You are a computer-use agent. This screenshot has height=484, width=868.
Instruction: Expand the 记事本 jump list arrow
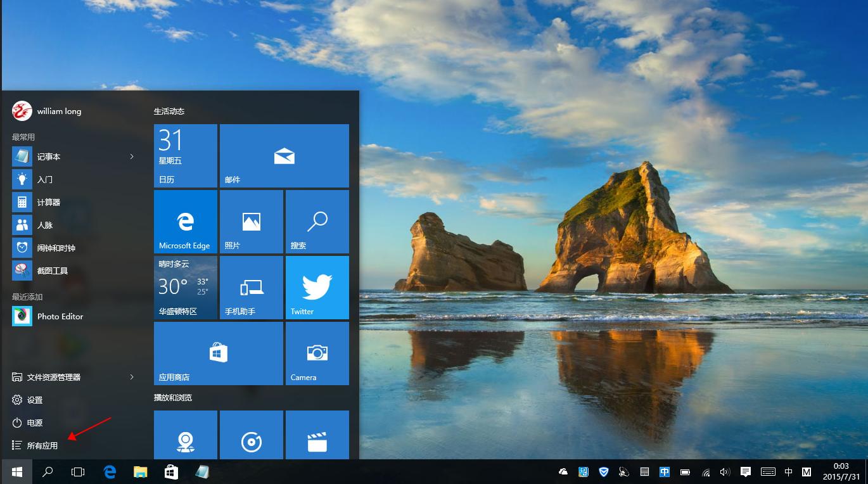point(132,156)
